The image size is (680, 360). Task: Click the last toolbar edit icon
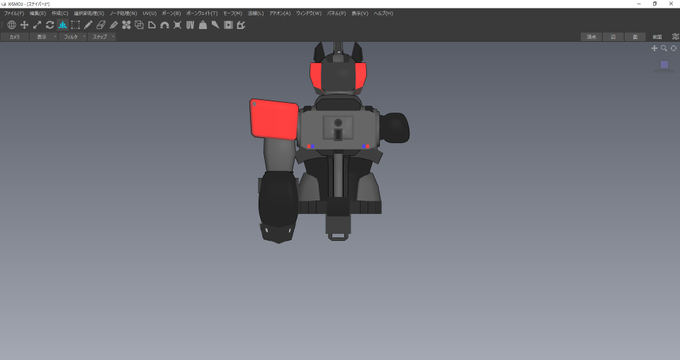point(241,25)
